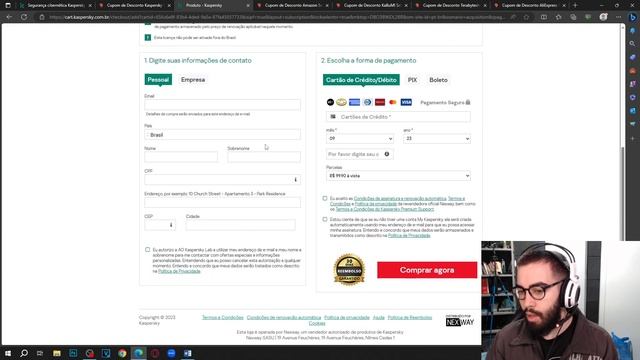The image size is (640, 360).
Task: Open footer Cookies link
Action: (317, 323)
